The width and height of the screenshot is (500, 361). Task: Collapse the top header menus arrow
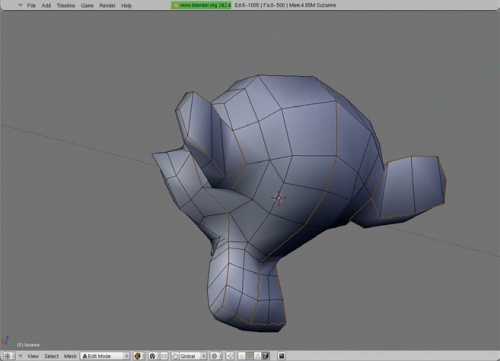(x=20, y=5)
